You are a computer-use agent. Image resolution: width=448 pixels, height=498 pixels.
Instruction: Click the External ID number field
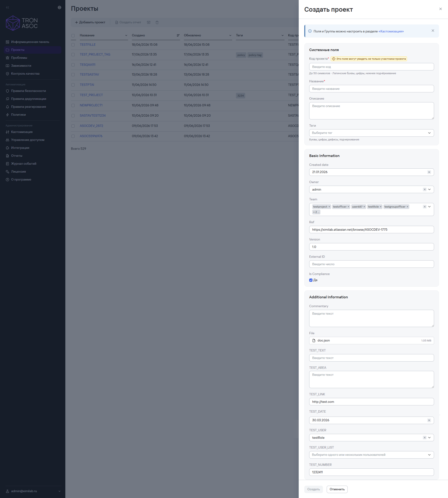371,264
